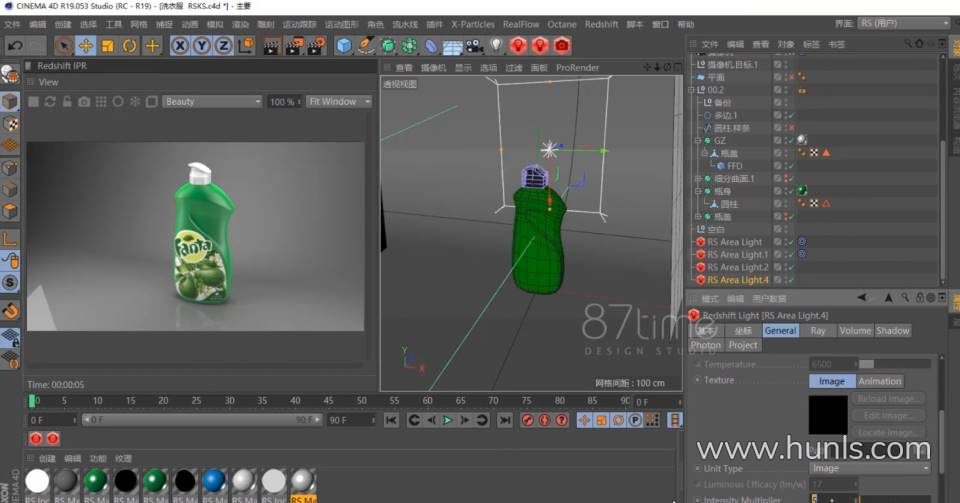
Task: Click the black texture preview swatch
Action: 828,415
